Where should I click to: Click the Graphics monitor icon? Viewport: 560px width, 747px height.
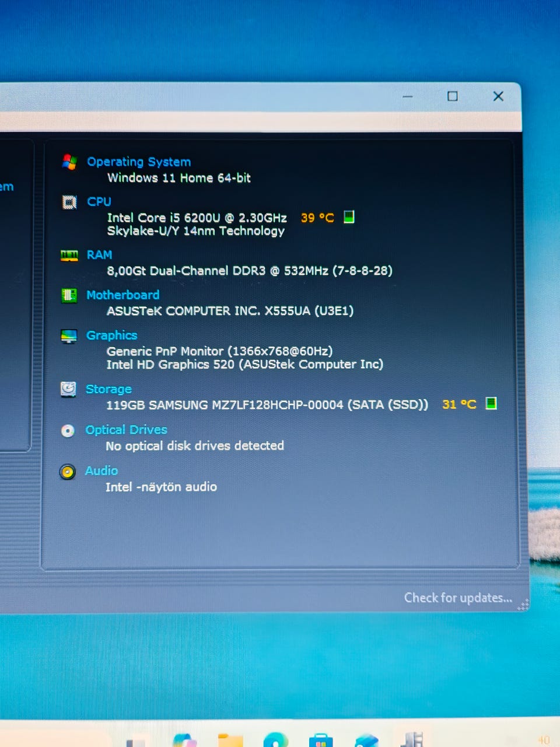click(69, 336)
